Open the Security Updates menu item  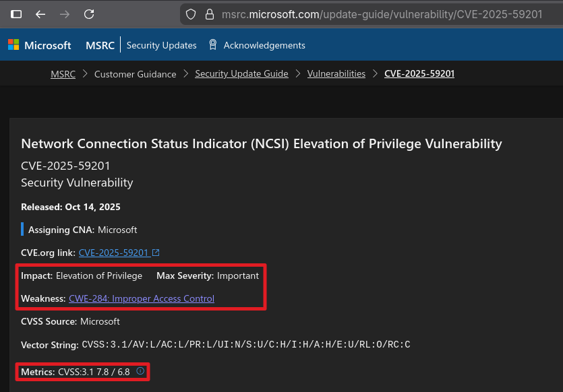pos(161,45)
